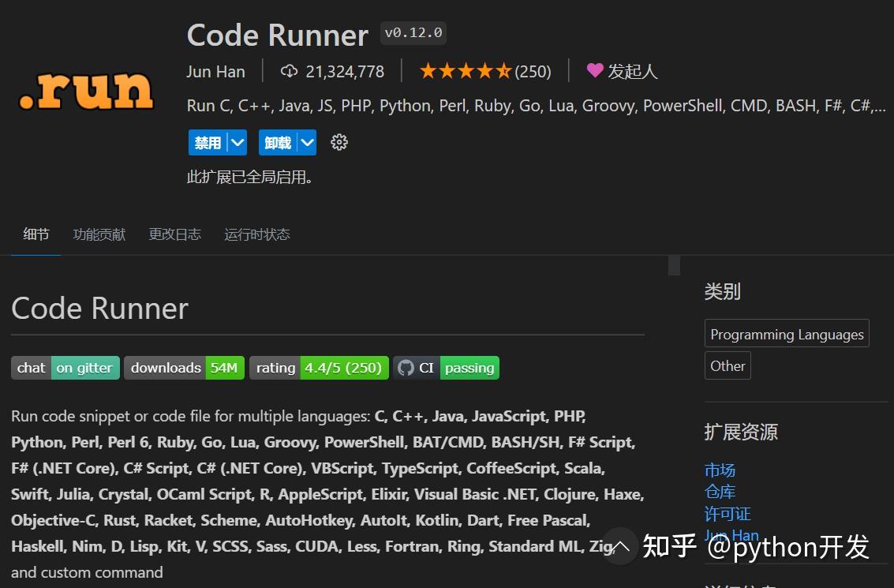
Task: Click the Jun Han publisher name
Action: (x=215, y=70)
